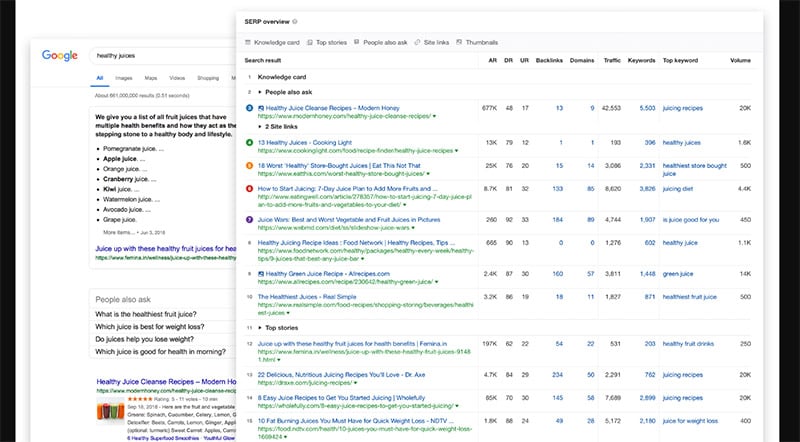
Task: Click the Google logo
Action: point(60,56)
